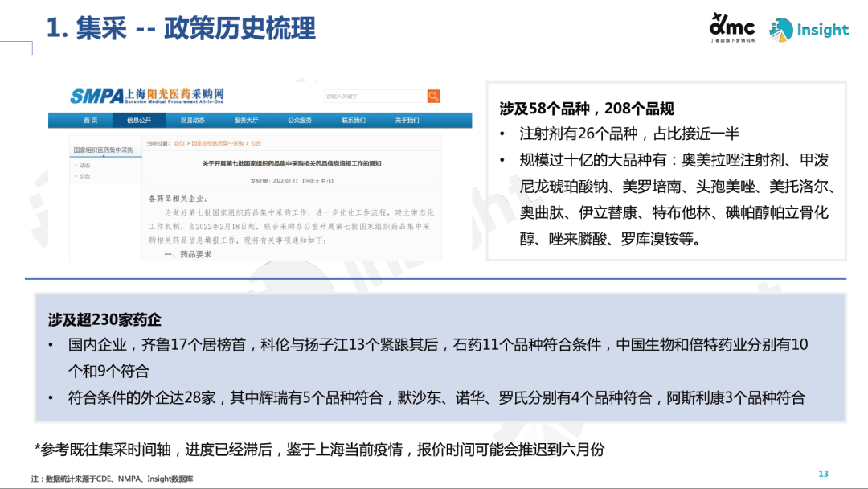Select 动态 in the sidebar list
868x489 pixels.
[84, 166]
